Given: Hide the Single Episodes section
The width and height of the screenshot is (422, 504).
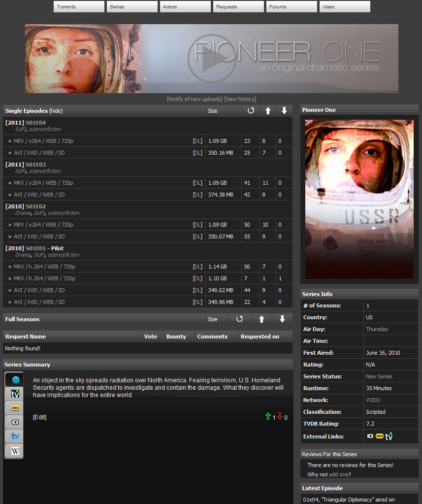Looking at the screenshot, I should tap(56, 111).
